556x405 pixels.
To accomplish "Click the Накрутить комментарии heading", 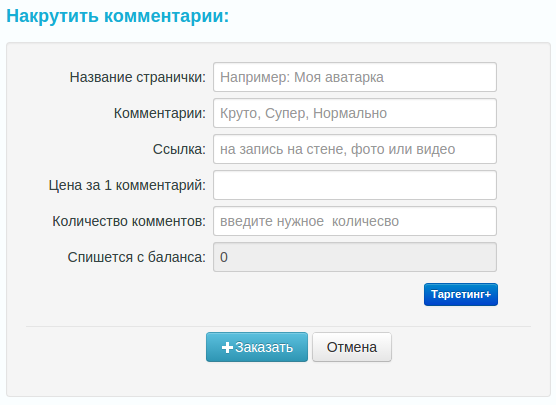I will pos(118,16).
